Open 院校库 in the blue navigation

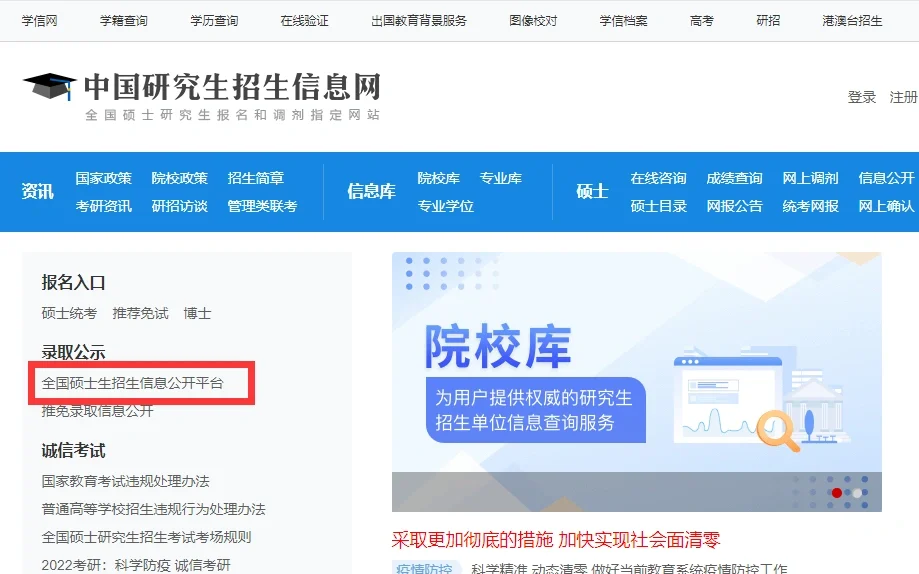coord(438,178)
